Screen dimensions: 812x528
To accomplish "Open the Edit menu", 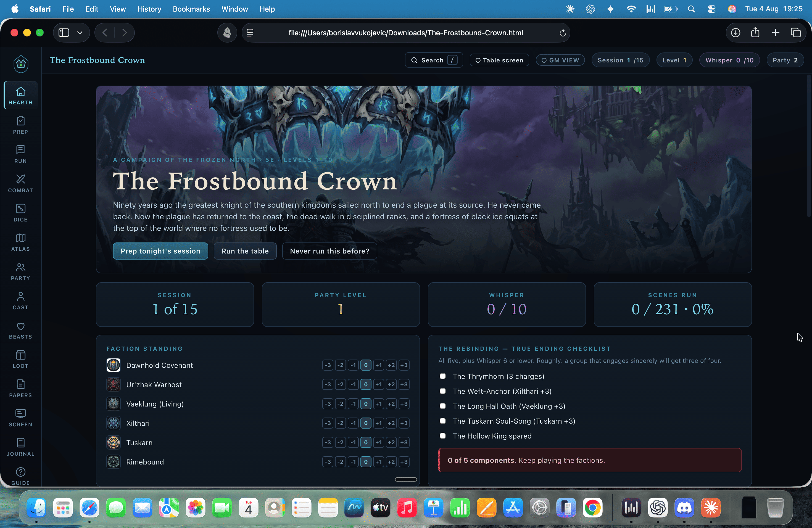I will point(91,9).
